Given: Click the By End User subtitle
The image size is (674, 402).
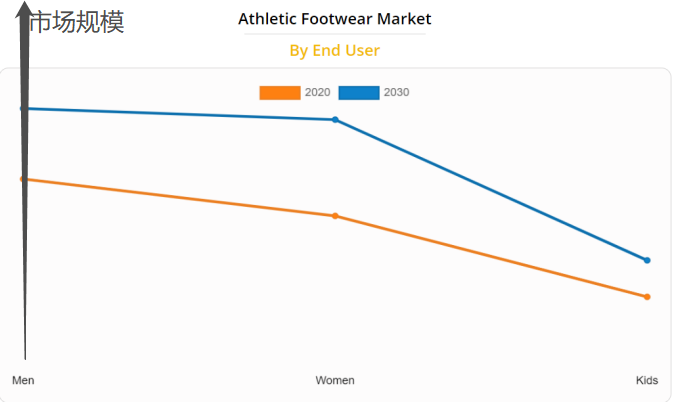Looking at the screenshot, I should pyautogui.click(x=335, y=50).
